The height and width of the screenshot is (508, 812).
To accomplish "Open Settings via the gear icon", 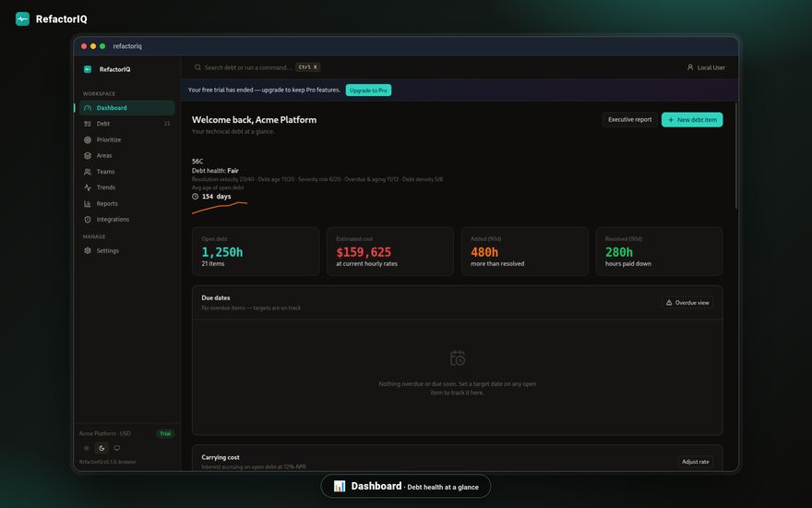I will point(88,250).
